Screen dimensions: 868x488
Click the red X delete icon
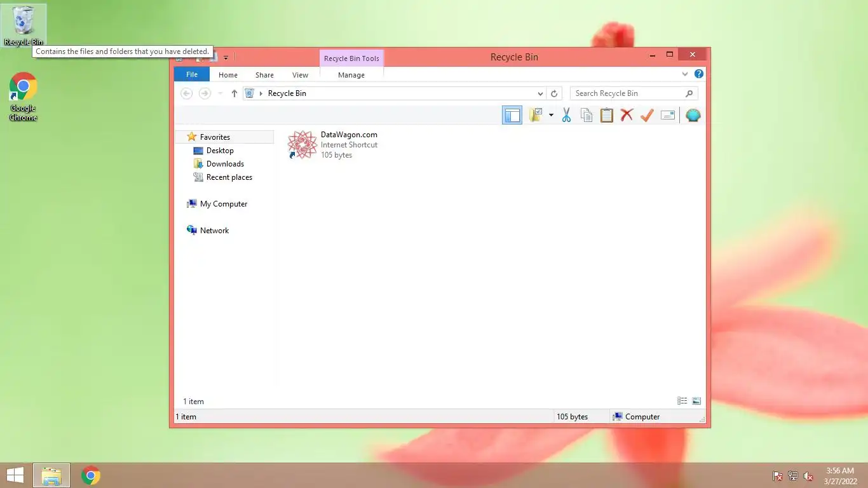(627, 115)
